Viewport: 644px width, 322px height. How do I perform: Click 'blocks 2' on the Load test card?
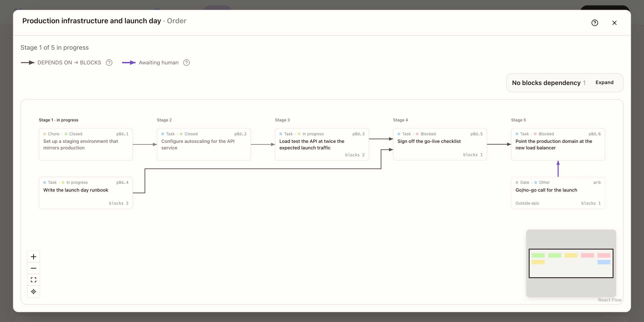pyautogui.click(x=355, y=155)
